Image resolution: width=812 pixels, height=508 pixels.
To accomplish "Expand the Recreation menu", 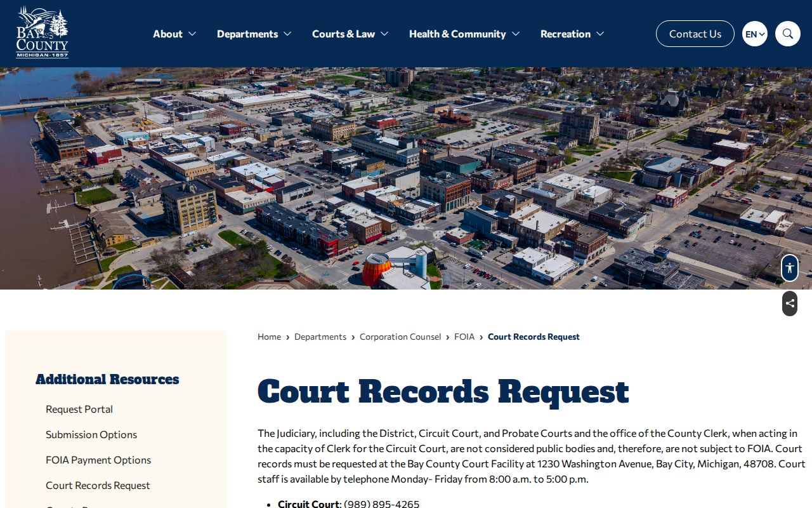I will (572, 34).
